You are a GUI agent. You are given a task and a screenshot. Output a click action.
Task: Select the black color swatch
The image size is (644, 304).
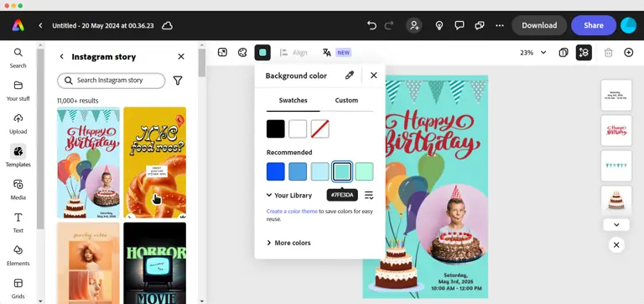point(276,128)
